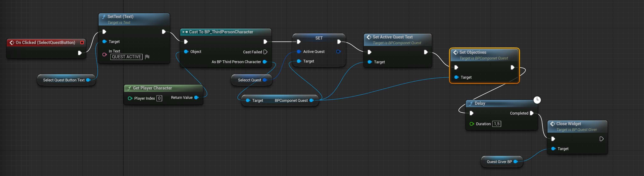Click the Target pin on SET node

coord(299,61)
